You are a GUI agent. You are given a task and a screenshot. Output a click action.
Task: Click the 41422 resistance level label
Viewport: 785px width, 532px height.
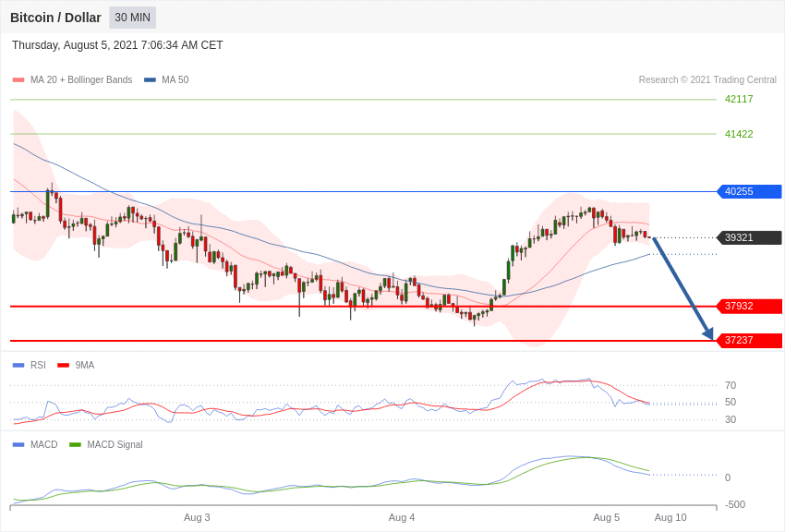(739, 134)
